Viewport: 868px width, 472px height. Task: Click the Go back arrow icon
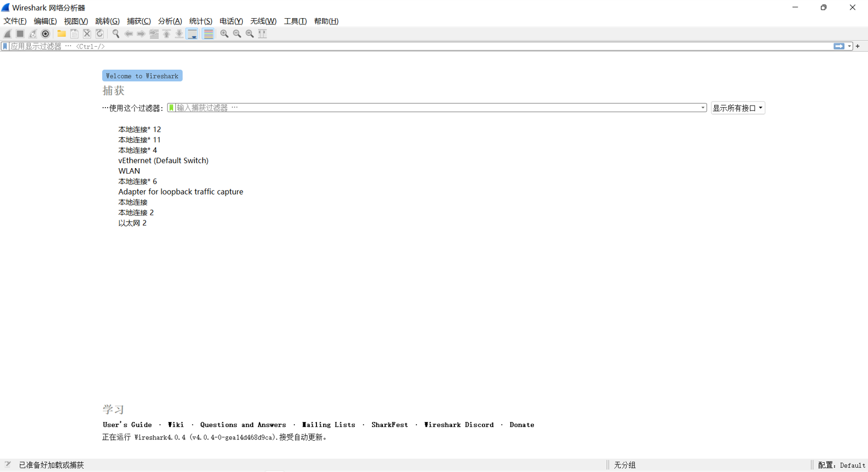point(129,34)
